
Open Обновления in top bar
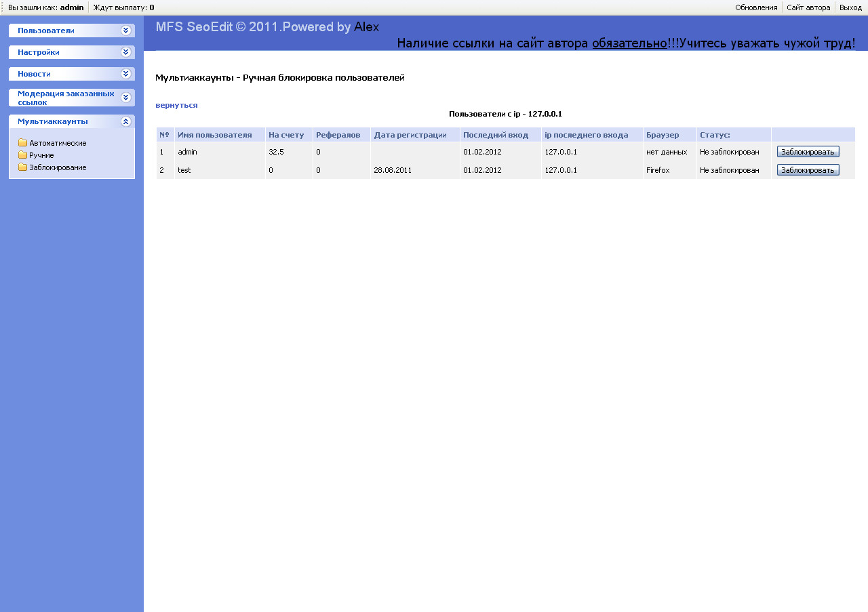click(756, 7)
